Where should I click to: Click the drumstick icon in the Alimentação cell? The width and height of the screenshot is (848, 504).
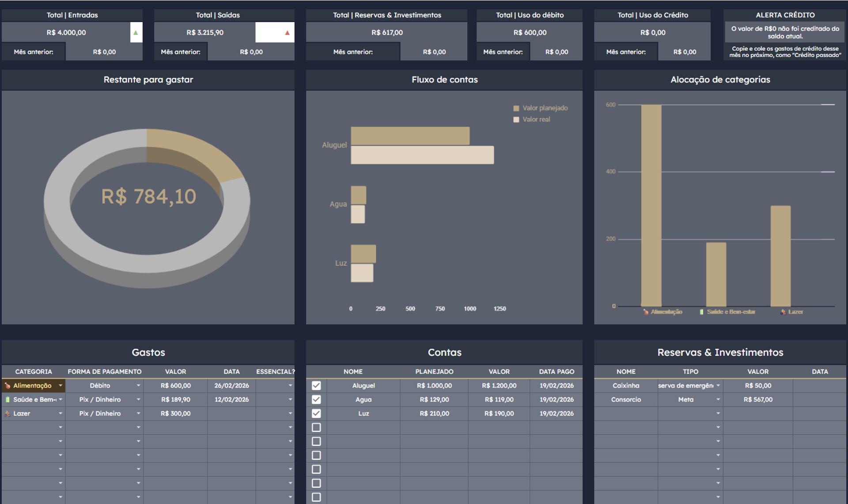click(8, 386)
